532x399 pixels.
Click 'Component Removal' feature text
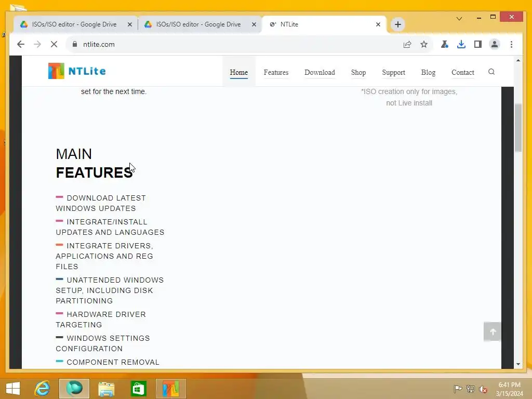pos(108,362)
